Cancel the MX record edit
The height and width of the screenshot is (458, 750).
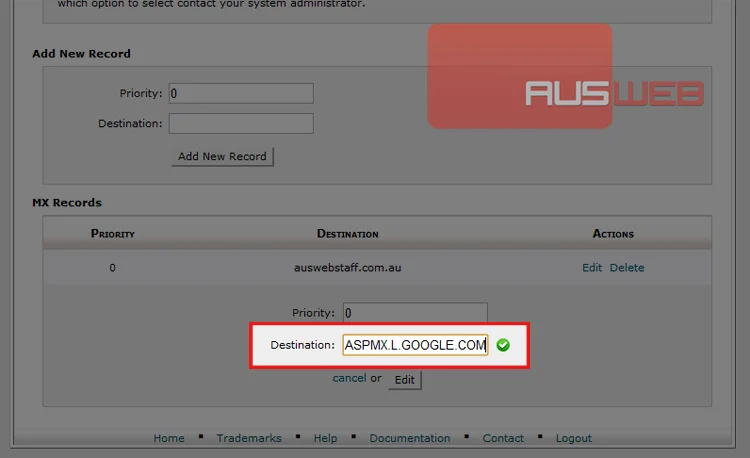pyautogui.click(x=350, y=378)
